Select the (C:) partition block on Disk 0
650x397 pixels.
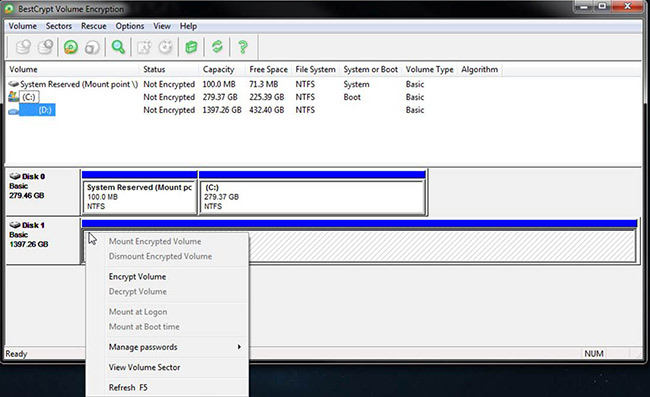tap(313, 197)
